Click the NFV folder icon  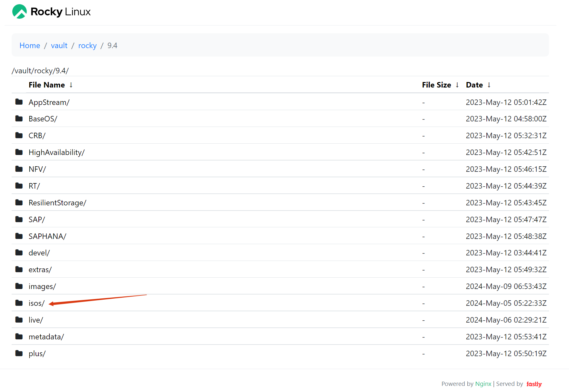click(19, 169)
